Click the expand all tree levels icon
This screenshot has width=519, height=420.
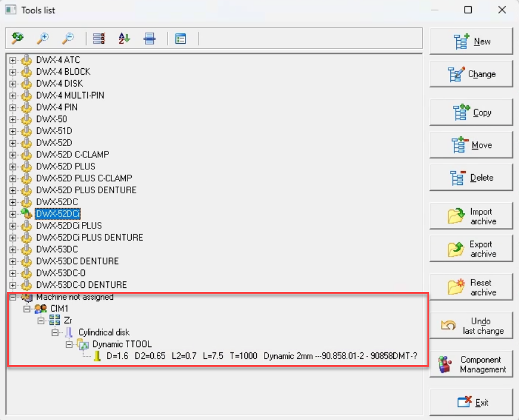[99, 38]
